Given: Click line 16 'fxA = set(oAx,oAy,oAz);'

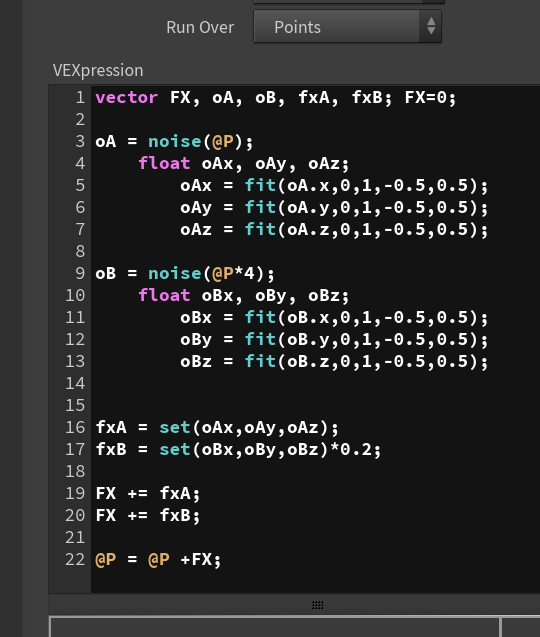Looking at the screenshot, I should point(217,427).
